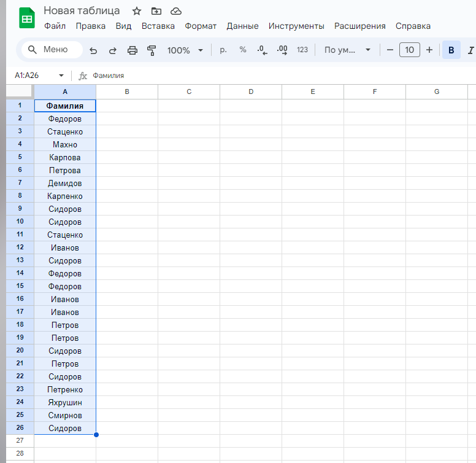
Task: Star the document Новая таблица
Action: [137, 11]
